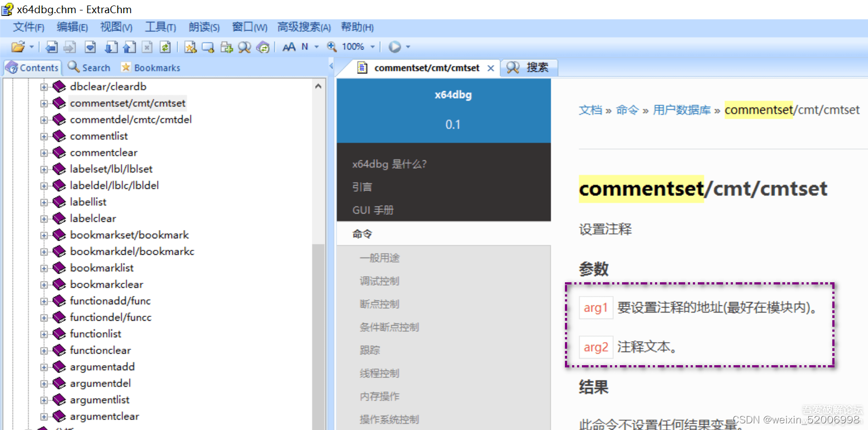
Task: Click the purple book icon beside labellist
Action: [59, 202]
